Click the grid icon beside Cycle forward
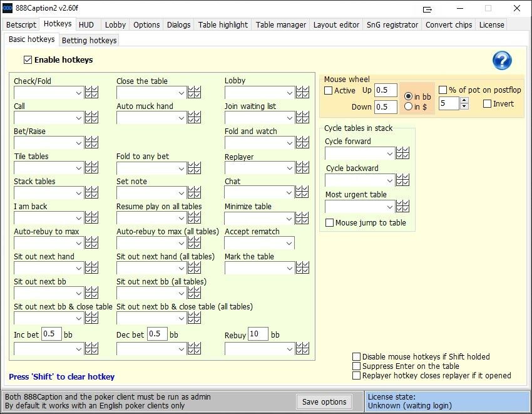The height and width of the screenshot is (414, 532). (402, 153)
